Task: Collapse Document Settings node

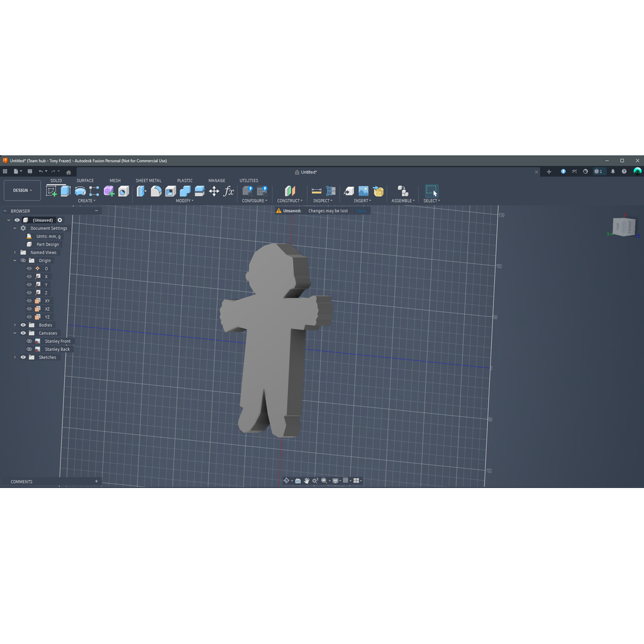Action: point(15,228)
